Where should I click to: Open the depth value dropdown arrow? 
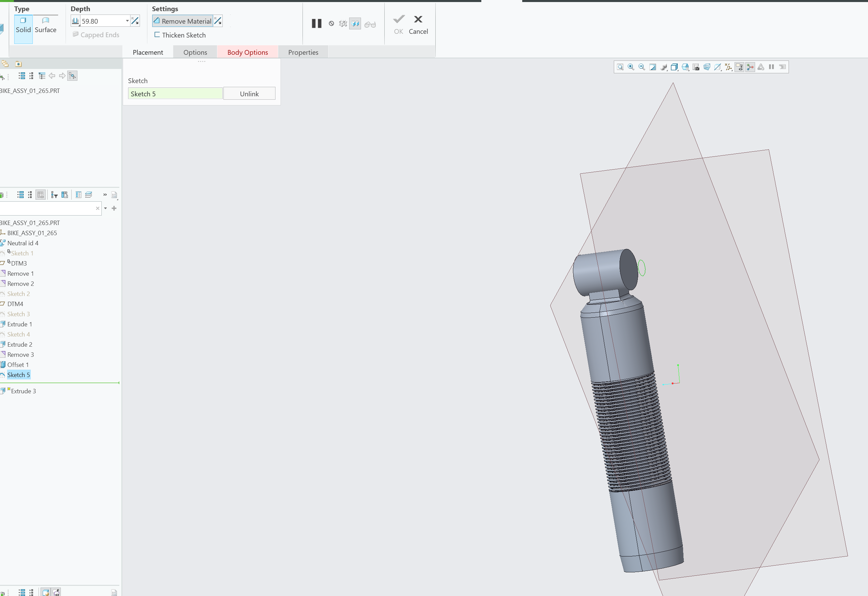pos(127,21)
